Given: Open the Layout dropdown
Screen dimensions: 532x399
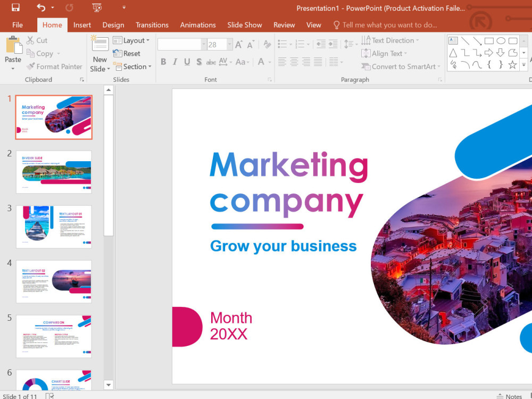Looking at the screenshot, I should coord(131,40).
